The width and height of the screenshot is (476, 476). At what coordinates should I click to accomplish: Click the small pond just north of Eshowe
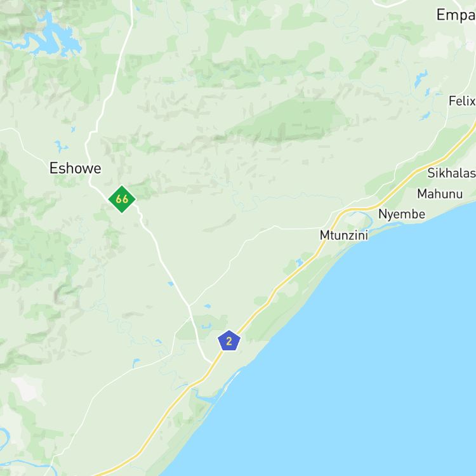point(61,146)
